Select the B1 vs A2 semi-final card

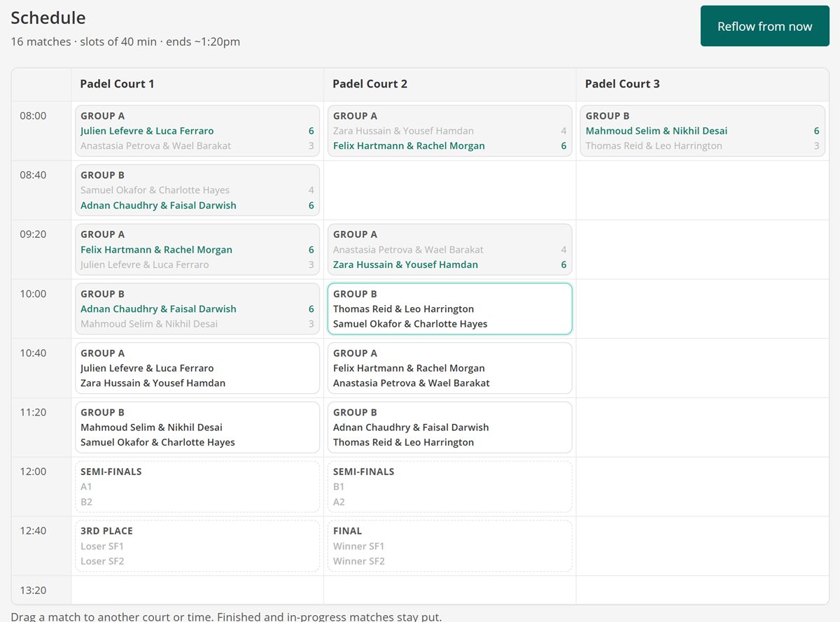click(x=449, y=486)
